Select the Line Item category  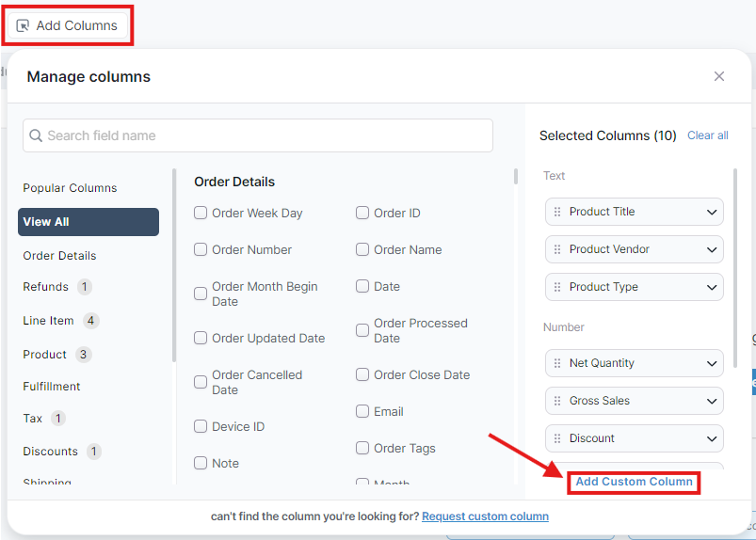[x=48, y=321]
